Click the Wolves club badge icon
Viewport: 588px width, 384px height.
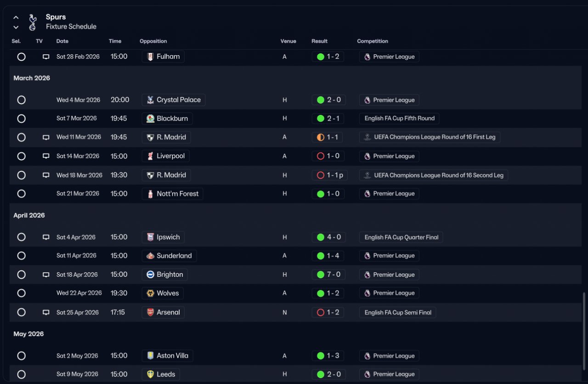point(150,293)
